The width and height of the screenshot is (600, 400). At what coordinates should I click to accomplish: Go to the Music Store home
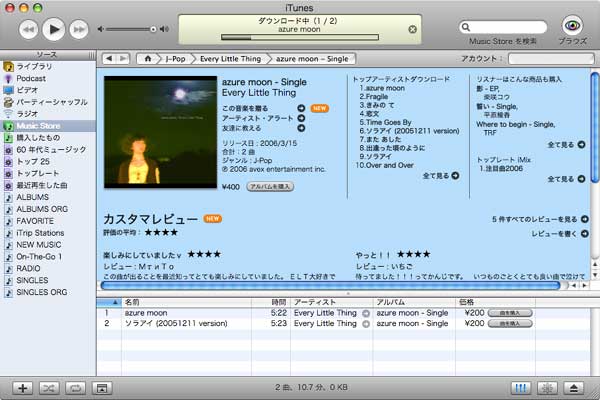(148, 59)
